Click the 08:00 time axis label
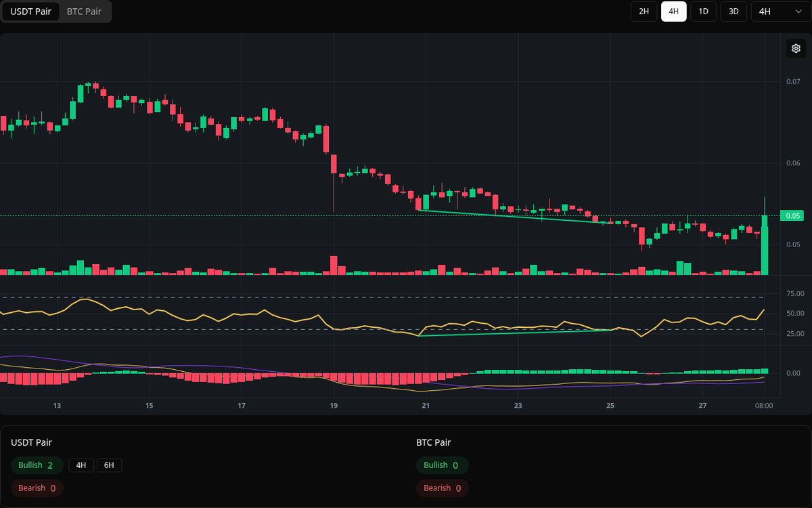 tap(764, 405)
